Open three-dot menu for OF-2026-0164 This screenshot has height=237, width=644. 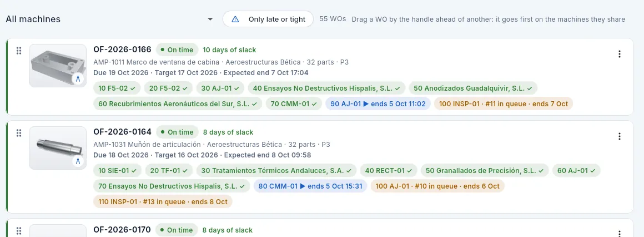pos(620,136)
